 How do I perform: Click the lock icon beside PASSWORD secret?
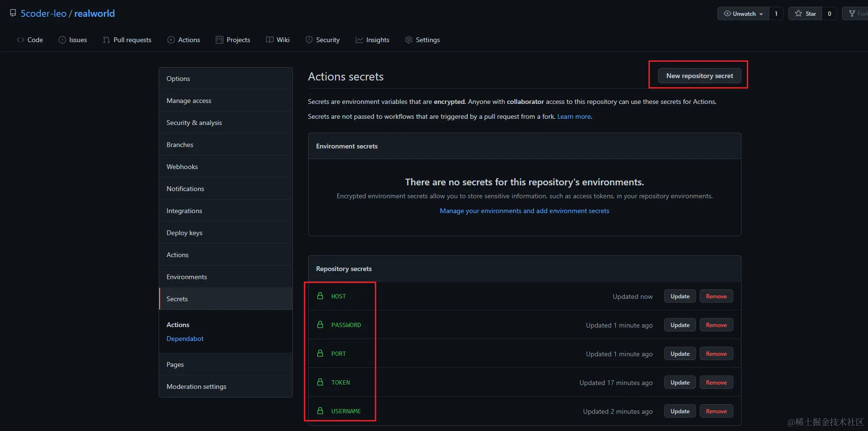coord(320,325)
